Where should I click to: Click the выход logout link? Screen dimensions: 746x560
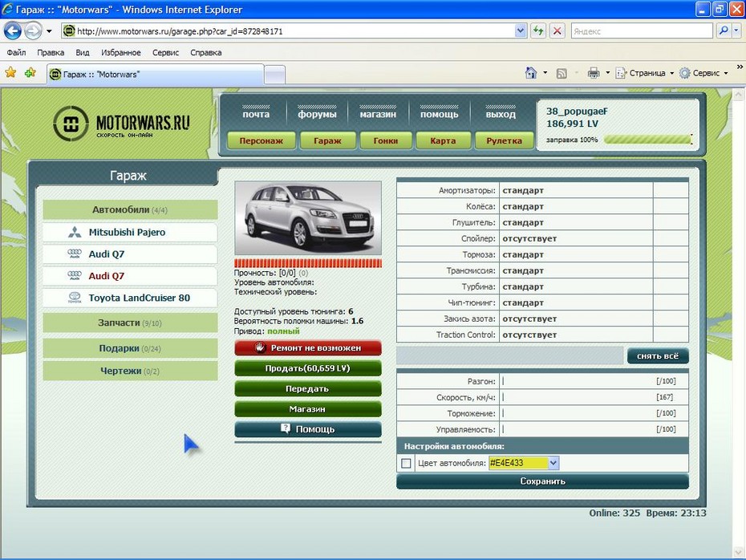click(x=501, y=114)
